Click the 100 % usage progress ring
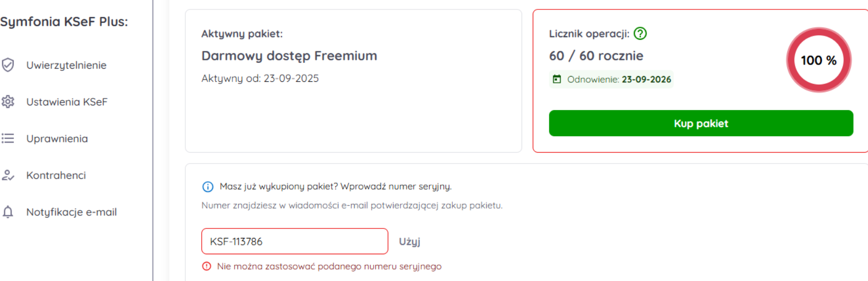The width and height of the screenshot is (868, 281). (x=818, y=60)
